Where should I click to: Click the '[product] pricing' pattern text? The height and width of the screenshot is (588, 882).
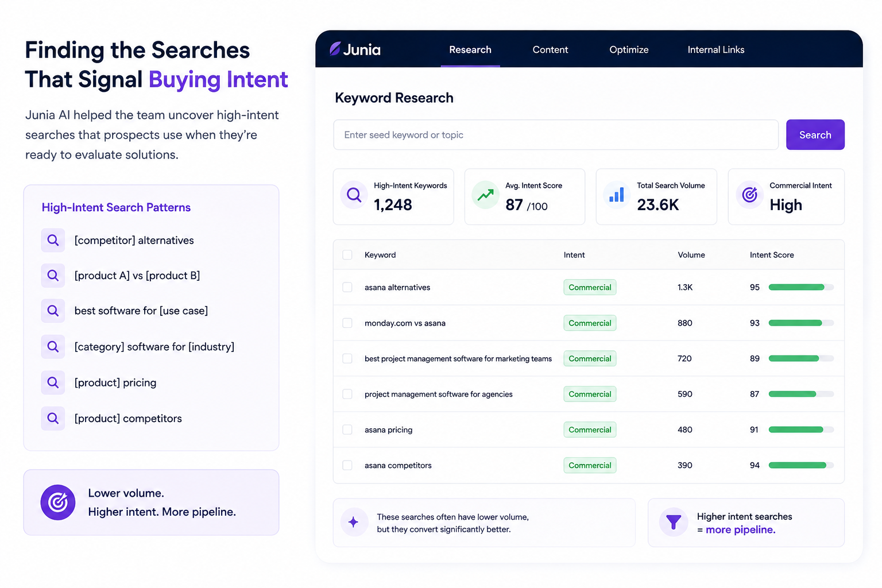pyautogui.click(x=115, y=382)
